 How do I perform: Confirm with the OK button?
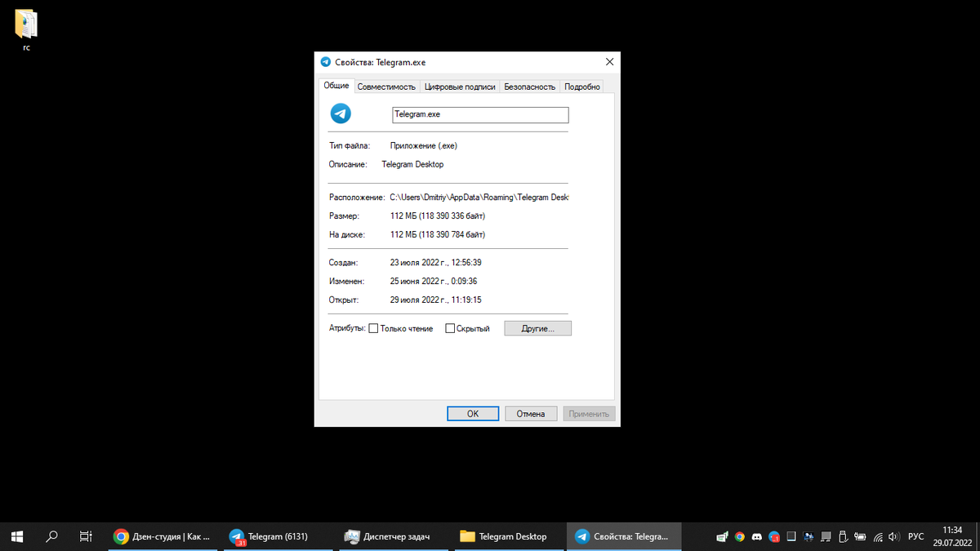tap(473, 414)
